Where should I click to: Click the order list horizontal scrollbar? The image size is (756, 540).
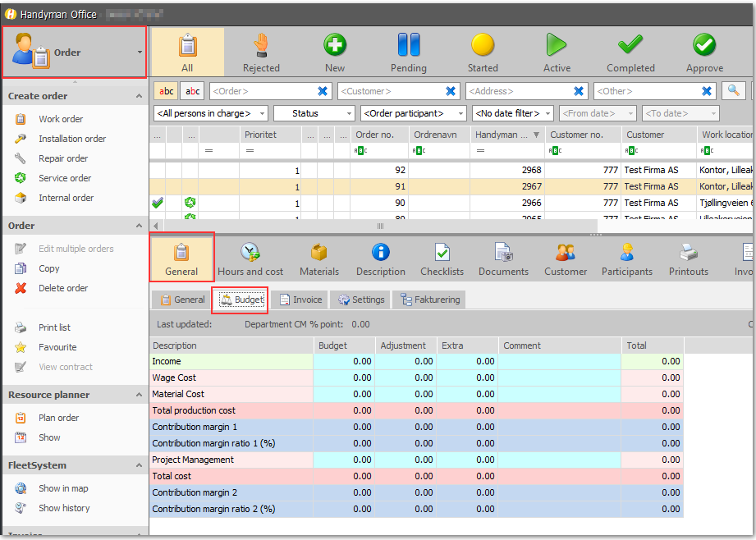click(380, 226)
